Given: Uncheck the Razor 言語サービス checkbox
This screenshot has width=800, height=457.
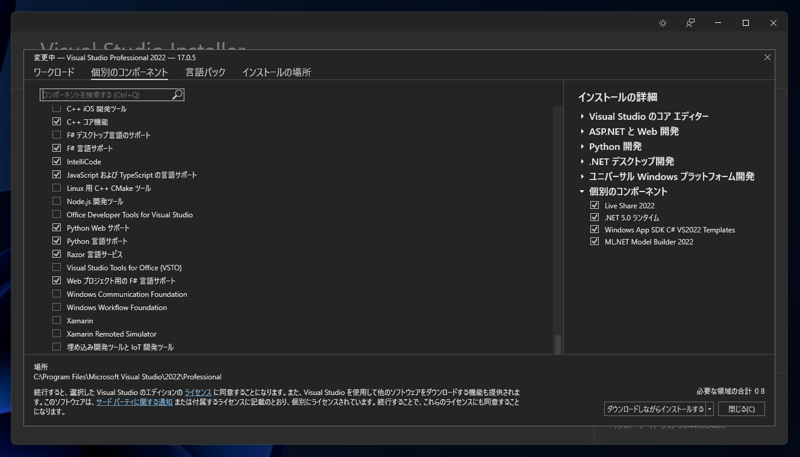Looking at the screenshot, I should [57, 254].
